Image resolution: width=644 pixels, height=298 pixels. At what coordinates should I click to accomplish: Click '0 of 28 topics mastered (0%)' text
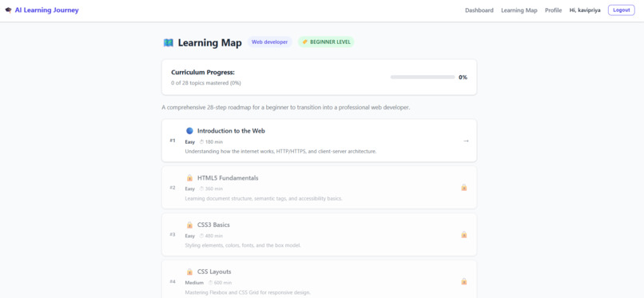tap(206, 83)
